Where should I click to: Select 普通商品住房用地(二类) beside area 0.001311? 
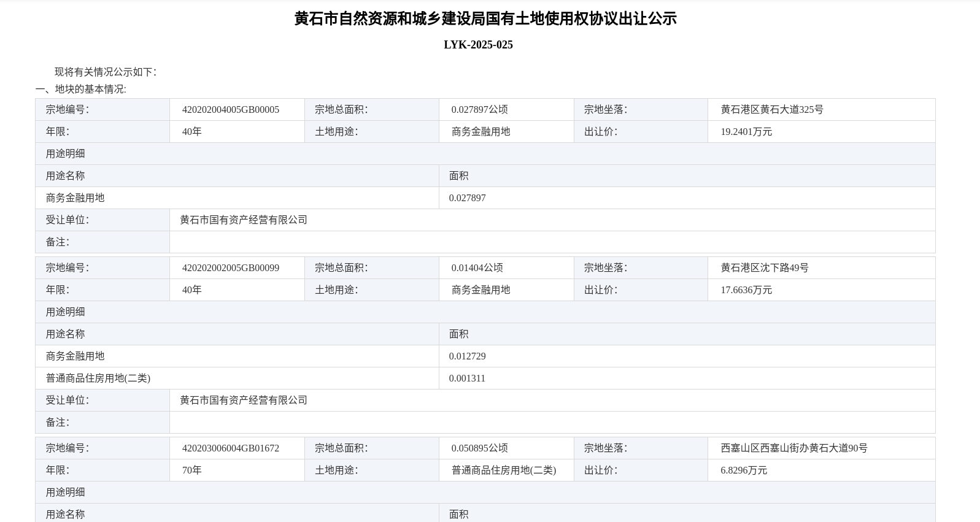[x=98, y=378]
